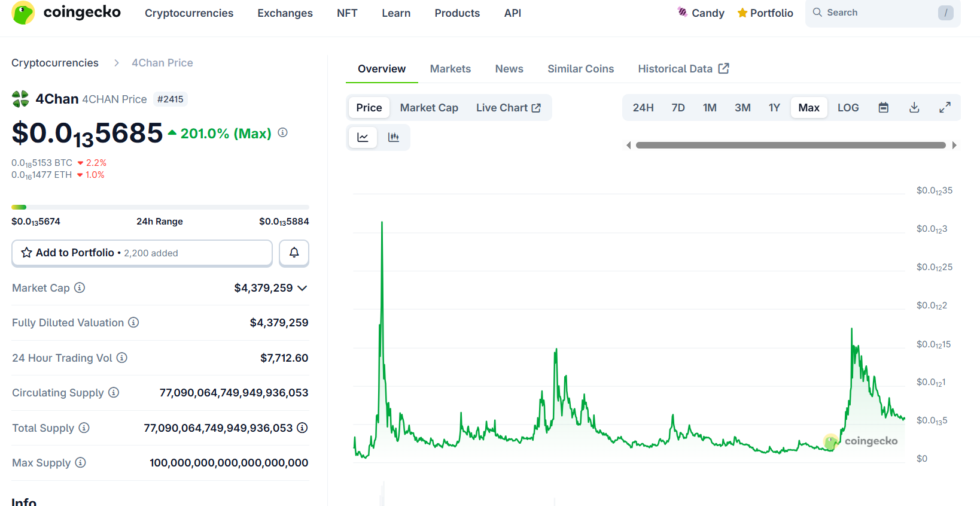
Task: Click the chart range navigator scrollbar
Action: click(x=791, y=145)
